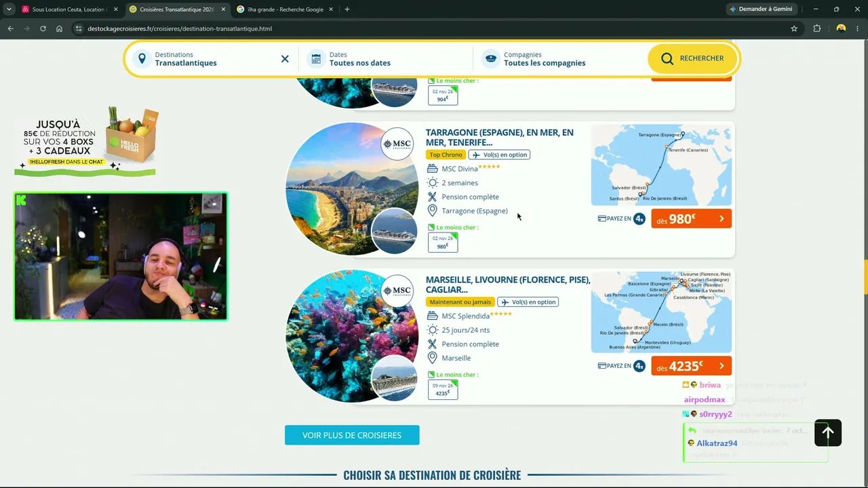Click PAYEZ EN 4x beside the 4235€ price

621,366
